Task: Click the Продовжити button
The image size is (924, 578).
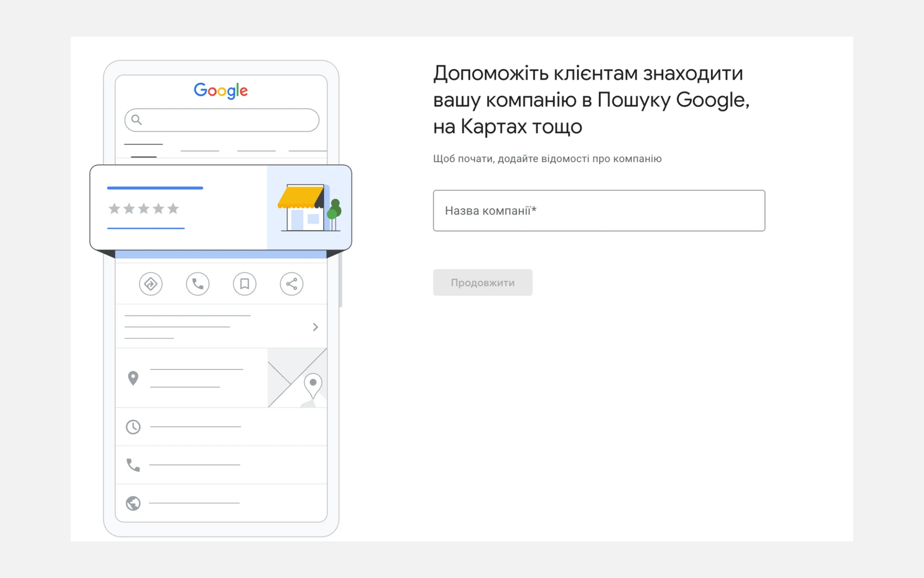Action: pos(483,282)
